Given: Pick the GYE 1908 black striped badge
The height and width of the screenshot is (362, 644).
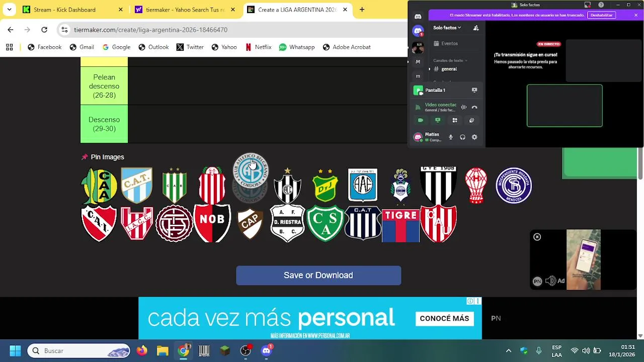Looking at the screenshot, I should pyautogui.click(x=438, y=186).
